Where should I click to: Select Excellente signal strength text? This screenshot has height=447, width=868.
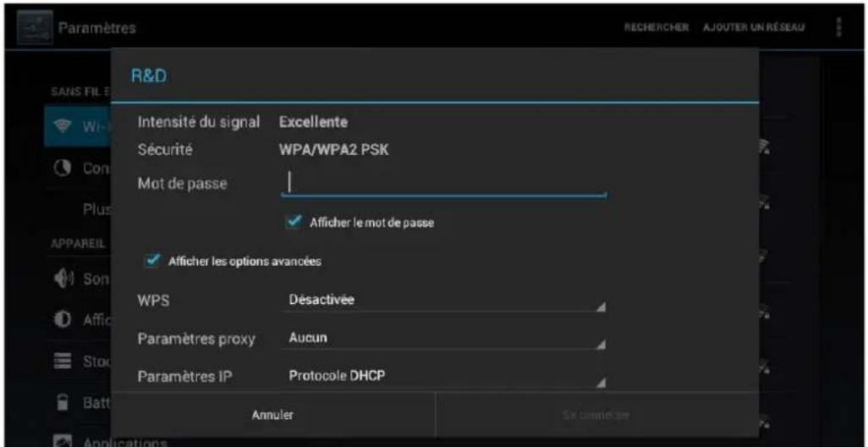(313, 123)
